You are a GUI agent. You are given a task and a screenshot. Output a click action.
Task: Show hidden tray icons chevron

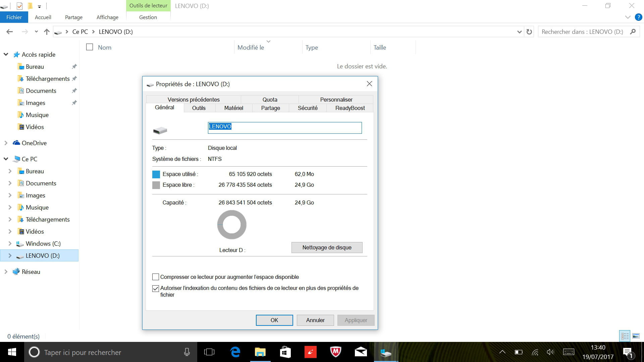click(502, 352)
